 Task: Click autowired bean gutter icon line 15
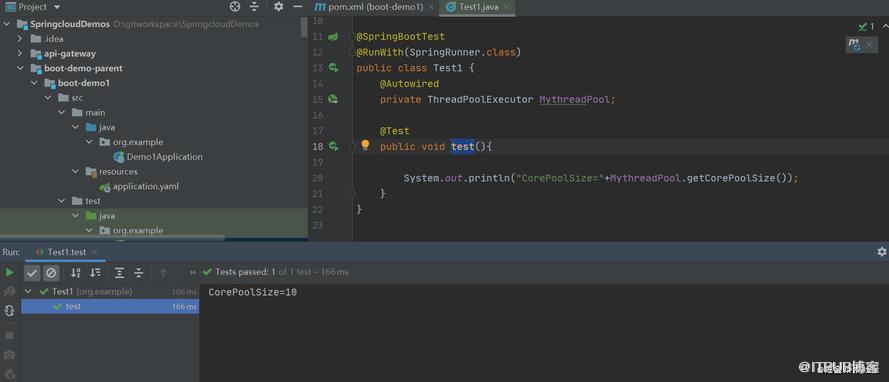333,99
